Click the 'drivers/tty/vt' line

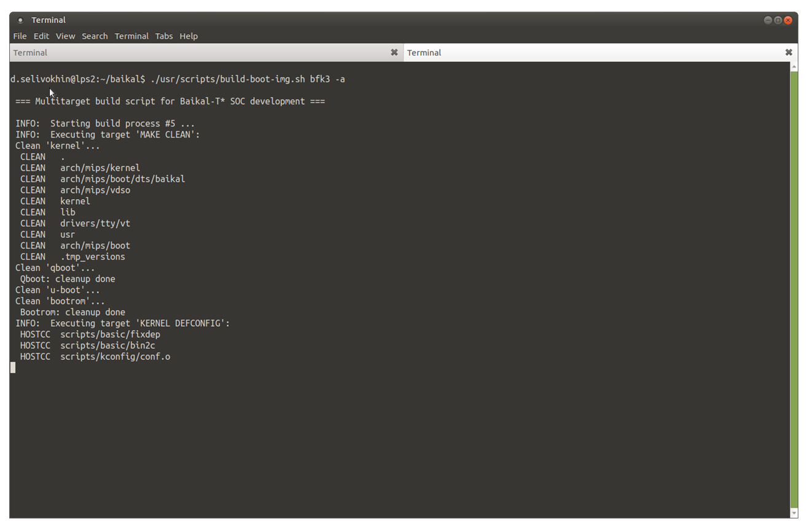[x=75, y=223]
